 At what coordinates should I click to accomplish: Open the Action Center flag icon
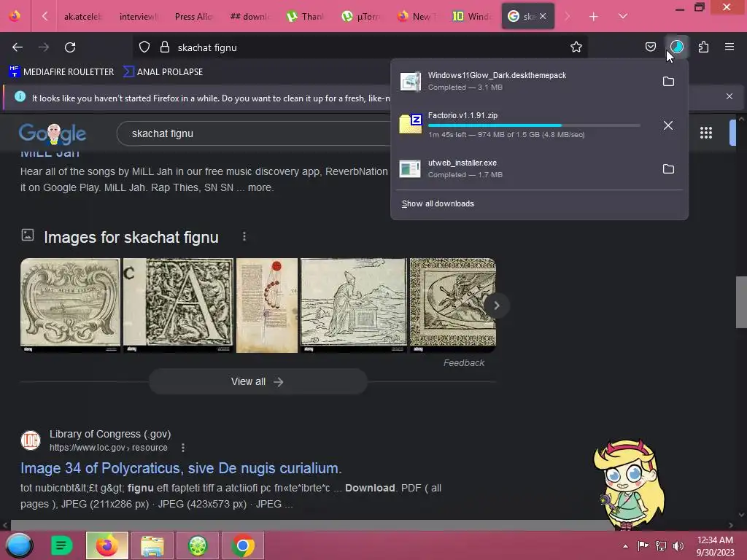coord(643,545)
